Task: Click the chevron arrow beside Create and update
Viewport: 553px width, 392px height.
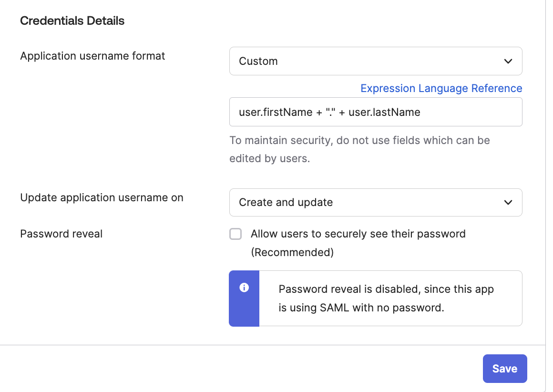Action: point(508,202)
